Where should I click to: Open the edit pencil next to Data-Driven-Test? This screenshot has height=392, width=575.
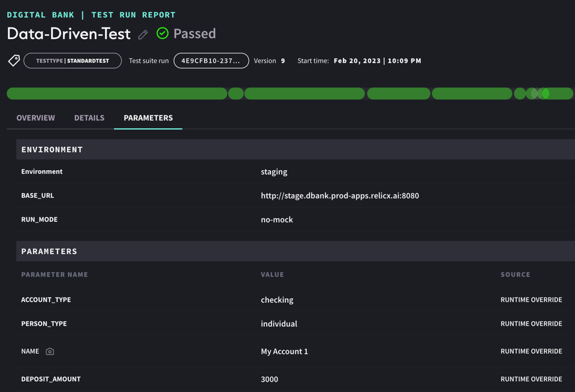click(x=142, y=34)
